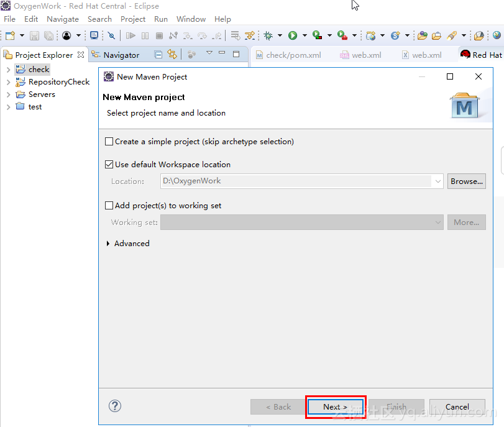
Task: Click the disabled < Back button
Action: pos(278,407)
